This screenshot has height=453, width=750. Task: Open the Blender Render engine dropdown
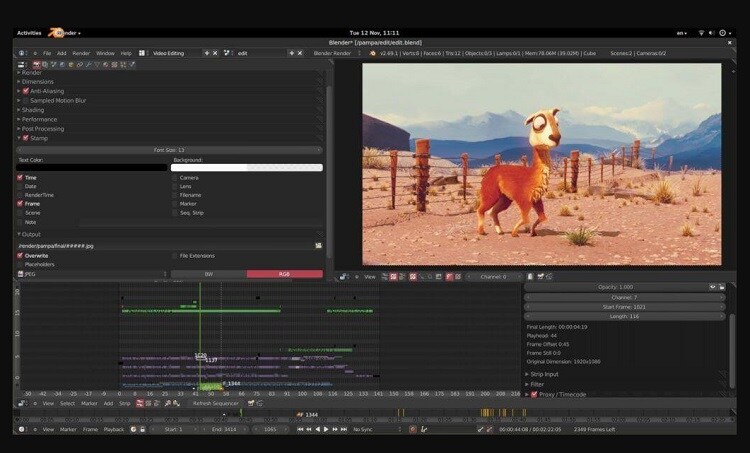(x=334, y=53)
